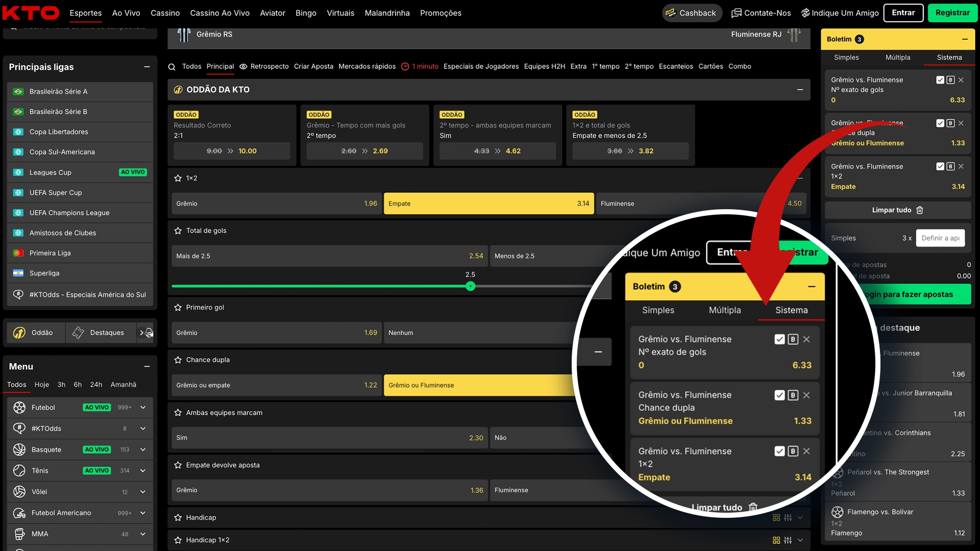Click the Registrar button

pyautogui.click(x=952, y=13)
